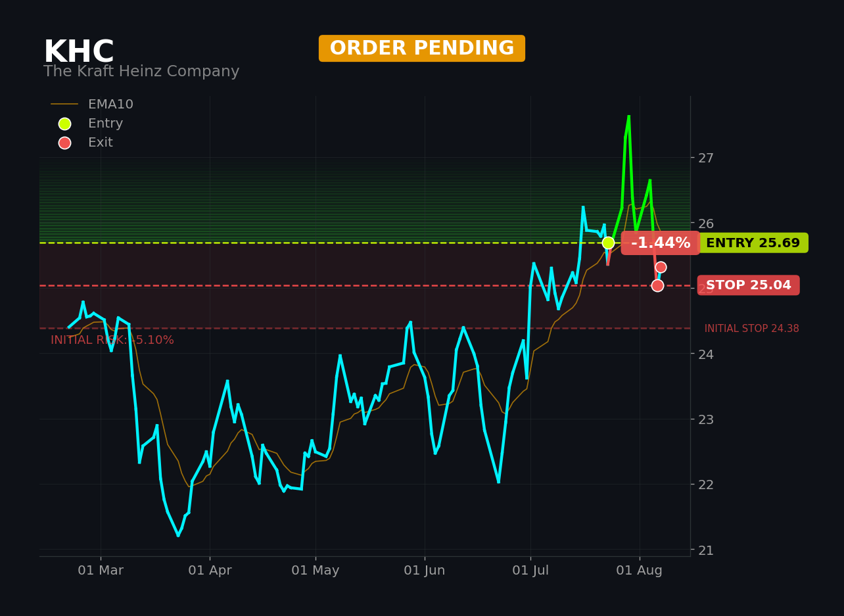Click the ENTRY 25.69 price label
Screen dimensions: 844x616
pyautogui.click(x=753, y=243)
